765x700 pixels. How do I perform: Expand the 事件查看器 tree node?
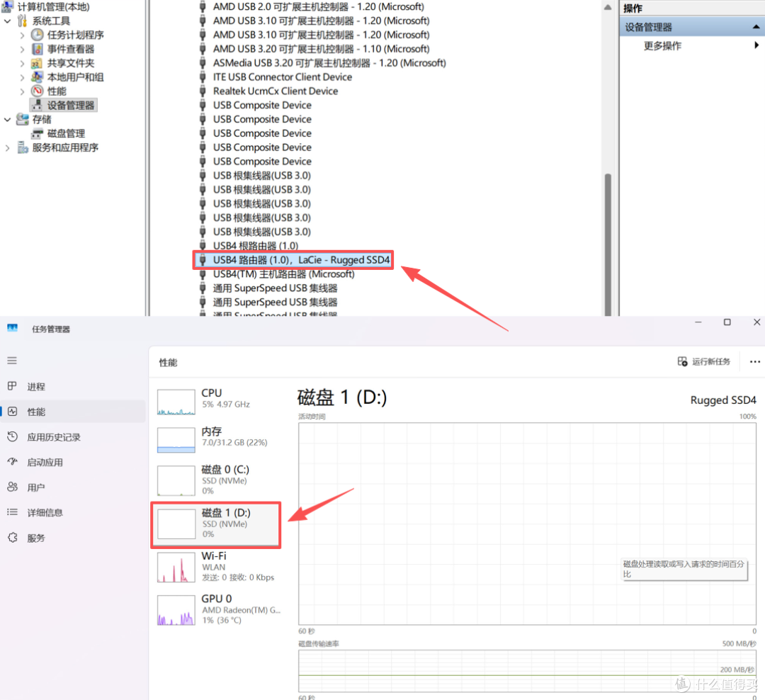22,50
